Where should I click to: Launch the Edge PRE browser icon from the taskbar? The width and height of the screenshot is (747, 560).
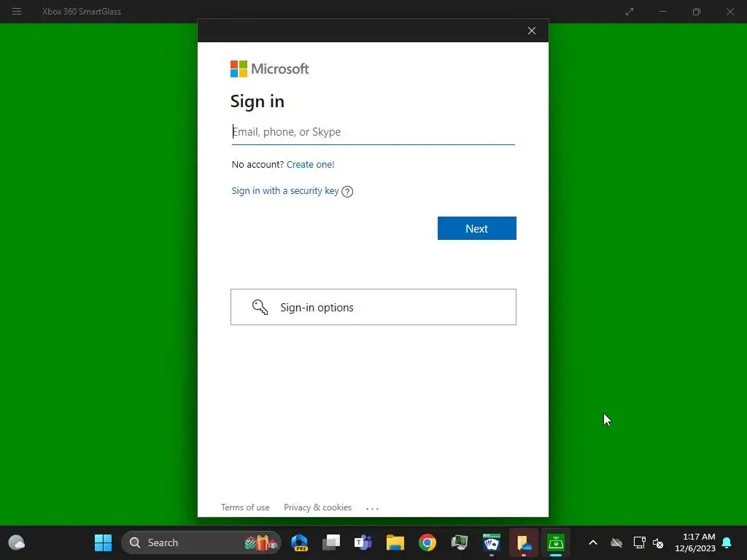[x=300, y=542]
